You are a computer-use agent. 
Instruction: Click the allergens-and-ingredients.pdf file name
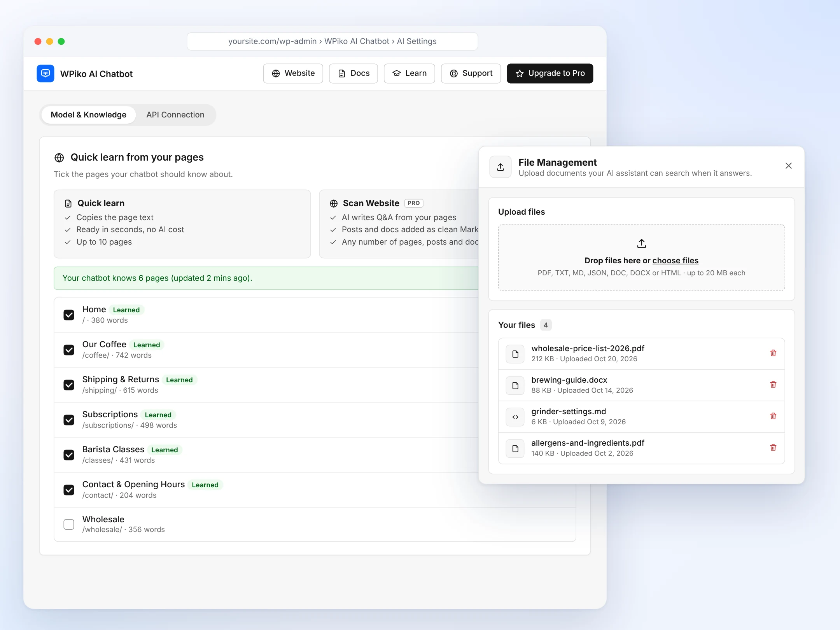588,443
